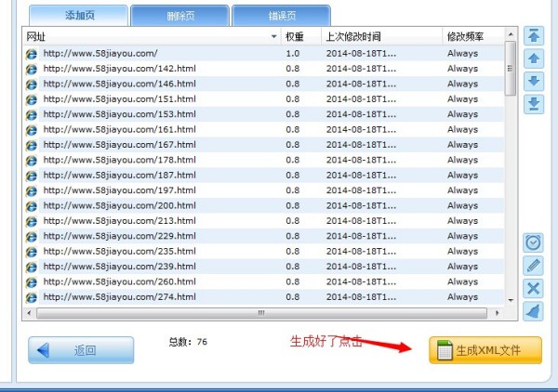Click the eraser clear icon at the sidebar bottom
This screenshot has height=392, width=558.
(534, 310)
